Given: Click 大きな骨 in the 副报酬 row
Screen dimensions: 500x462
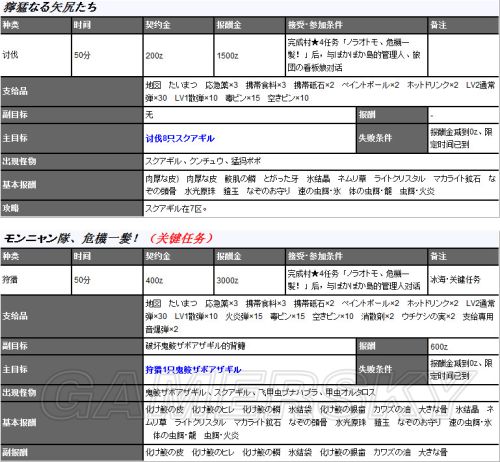Looking at the screenshot, I should 433,452.
